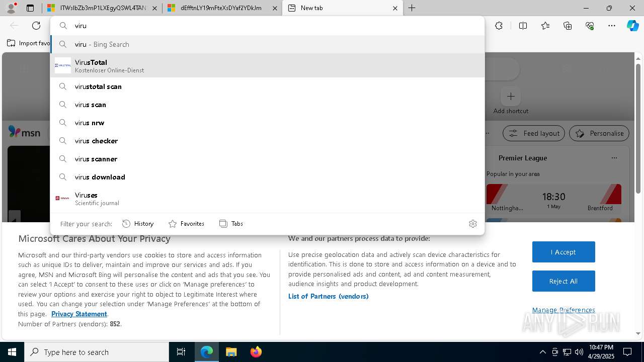Filter search by Tabs
The image size is (644, 362).
[231, 224]
